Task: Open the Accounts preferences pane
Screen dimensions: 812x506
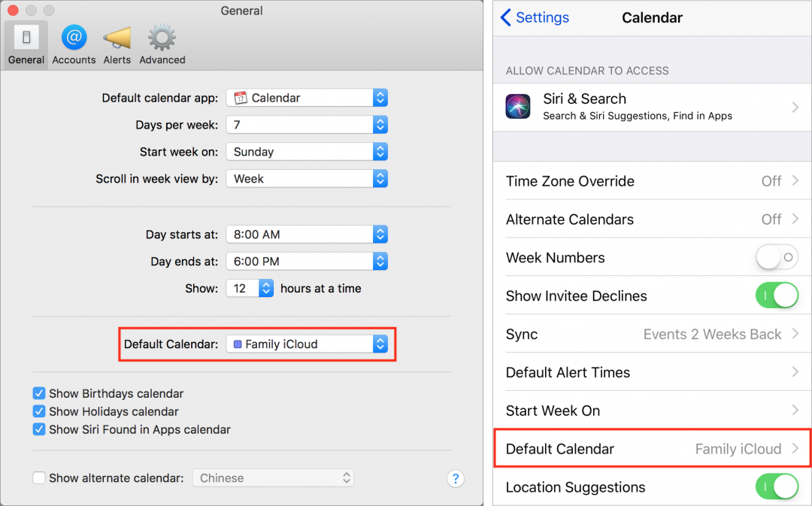Action: 74,45
